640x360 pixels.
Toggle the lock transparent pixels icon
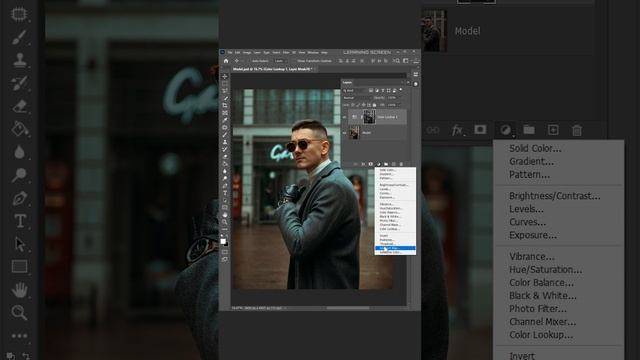pos(353,105)
